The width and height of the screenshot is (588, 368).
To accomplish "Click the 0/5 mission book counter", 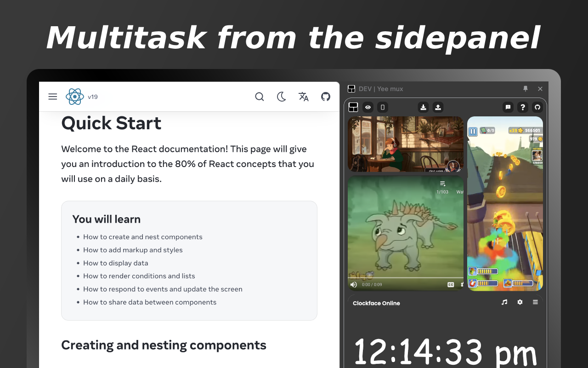I will (487, 131).
